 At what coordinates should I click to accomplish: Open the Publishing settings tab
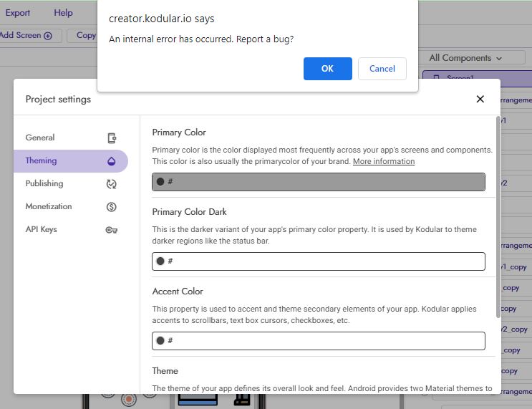coord(44,183)
